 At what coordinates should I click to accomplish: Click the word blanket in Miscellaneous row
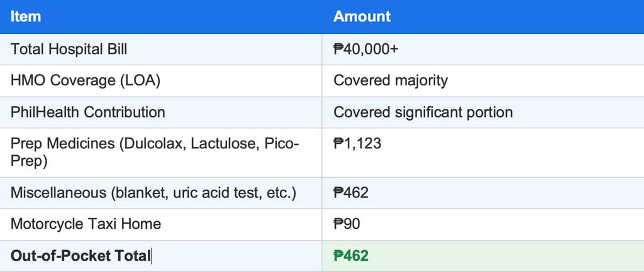tap(136, 192)
